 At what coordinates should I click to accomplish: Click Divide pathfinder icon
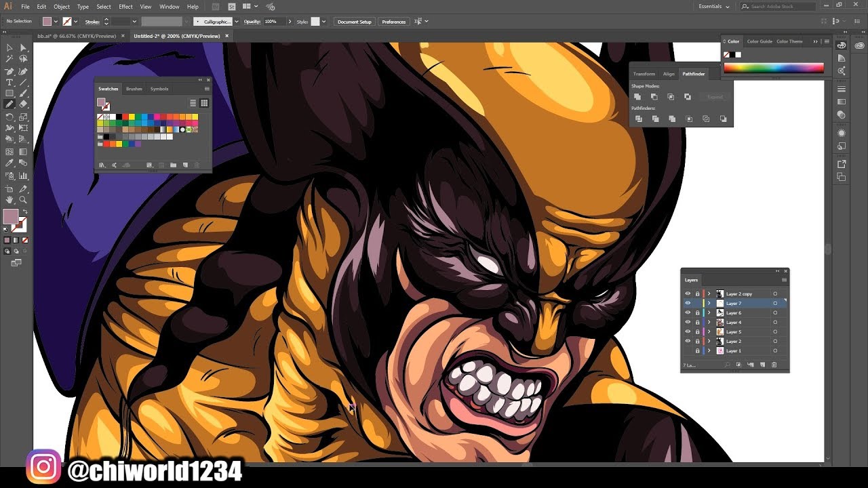pyautogui.click(x=638, y=119)
